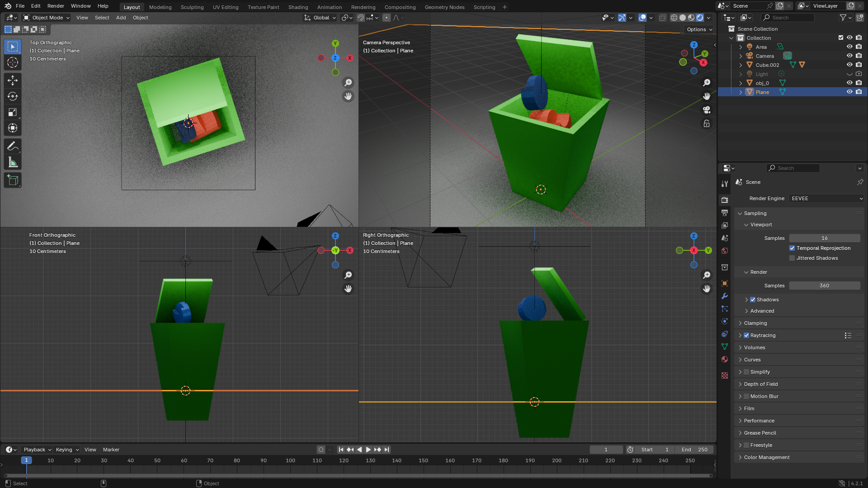Select the Rotate tool

[x=13, y=96]
